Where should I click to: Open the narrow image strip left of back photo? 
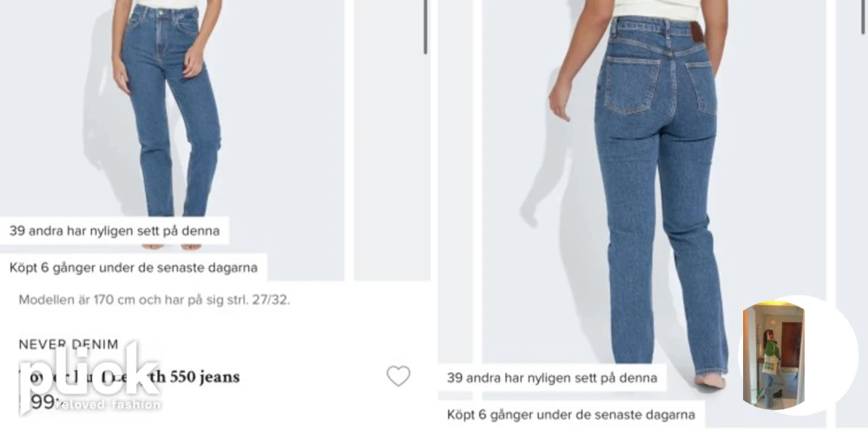pos(455,182)
